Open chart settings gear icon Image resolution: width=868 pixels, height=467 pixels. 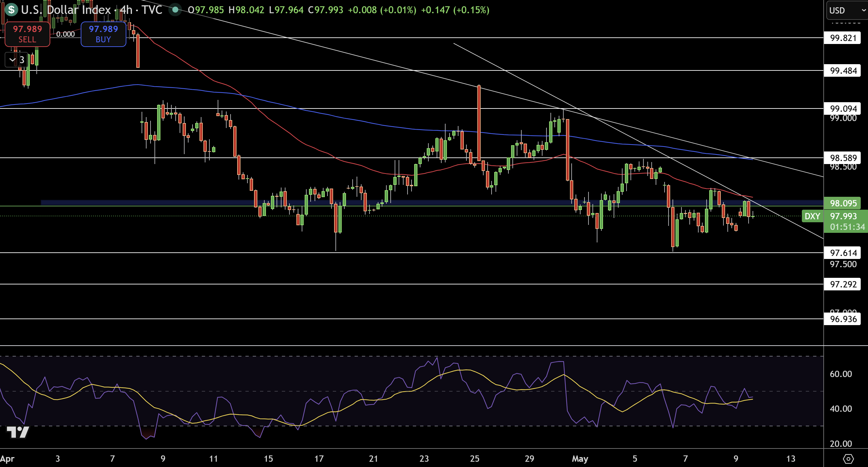point(848,459)
